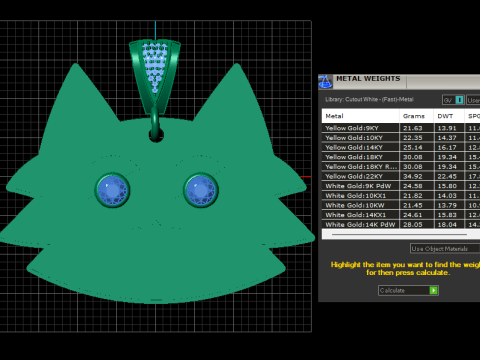Click the Grams column header
Viewport: 480px width, 360px height.
click(416, 116)
